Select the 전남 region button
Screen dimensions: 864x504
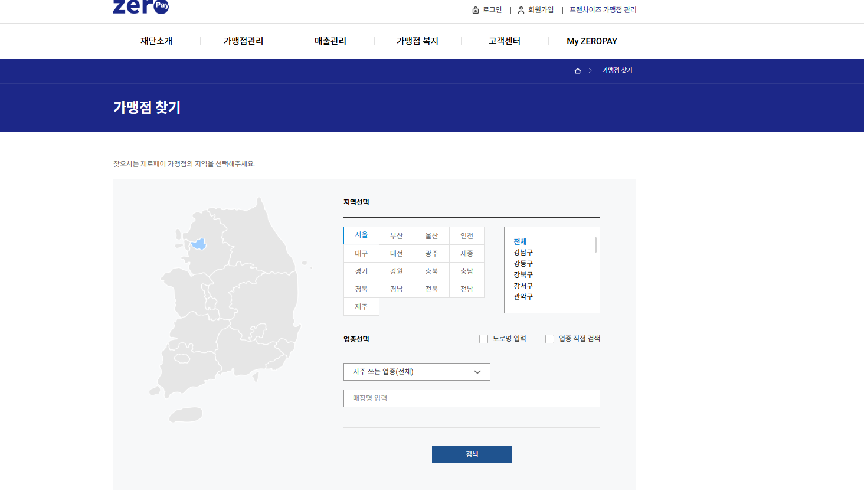(x=467, y=289)
